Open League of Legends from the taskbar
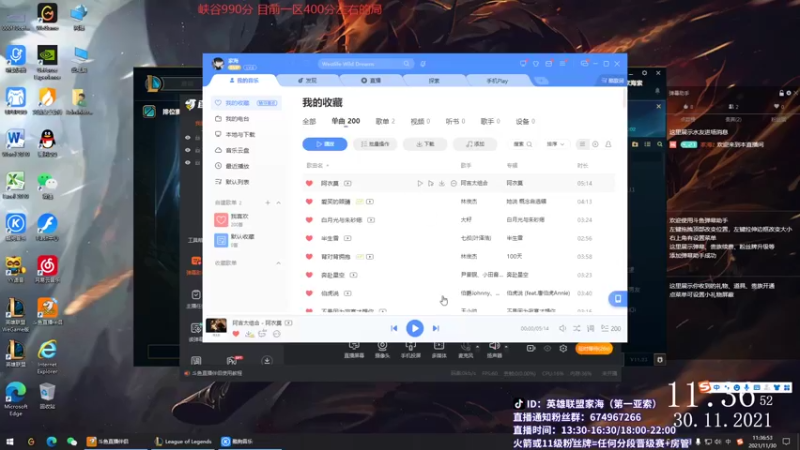The width and height of the screenshot is (800, 450). (x=183, y=441)
